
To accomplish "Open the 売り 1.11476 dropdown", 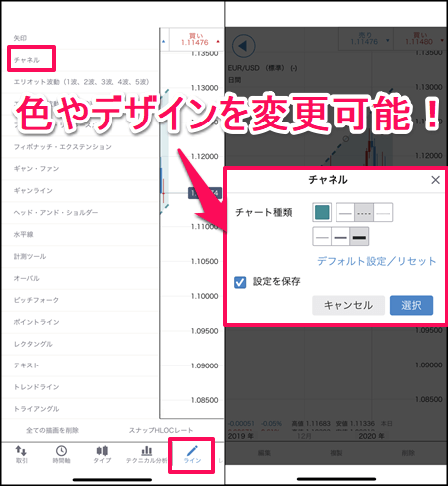I will click(366, 39).
